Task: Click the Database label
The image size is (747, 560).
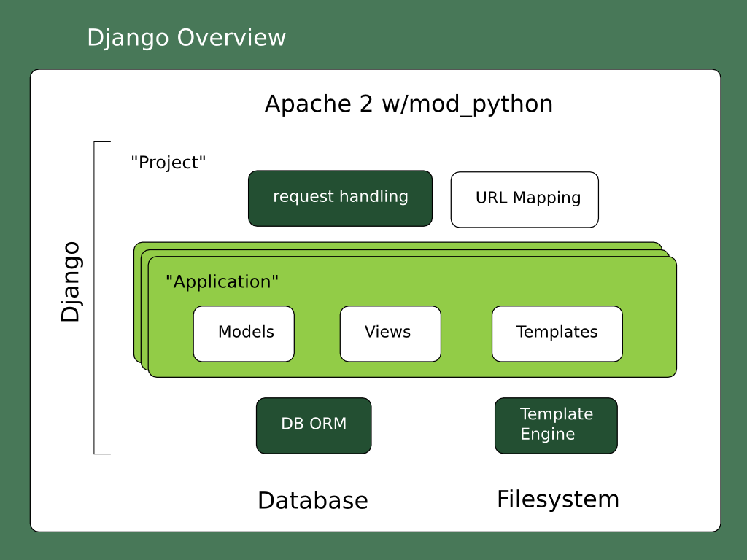Action: (x=313, y=500)
